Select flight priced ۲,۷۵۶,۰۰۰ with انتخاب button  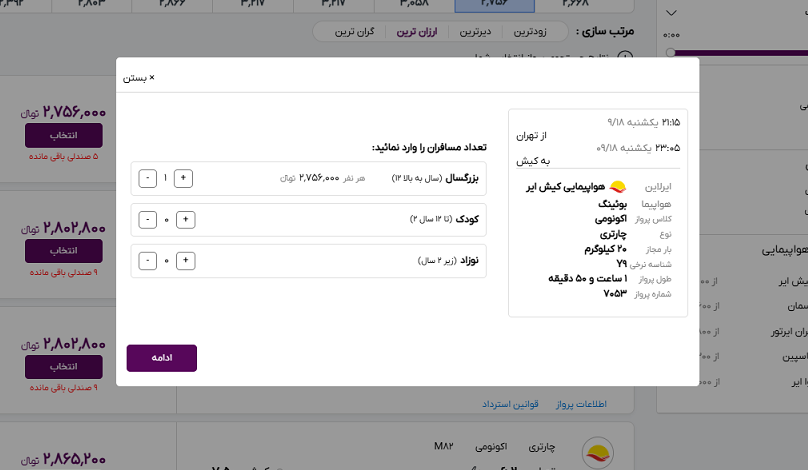point(63,135)
